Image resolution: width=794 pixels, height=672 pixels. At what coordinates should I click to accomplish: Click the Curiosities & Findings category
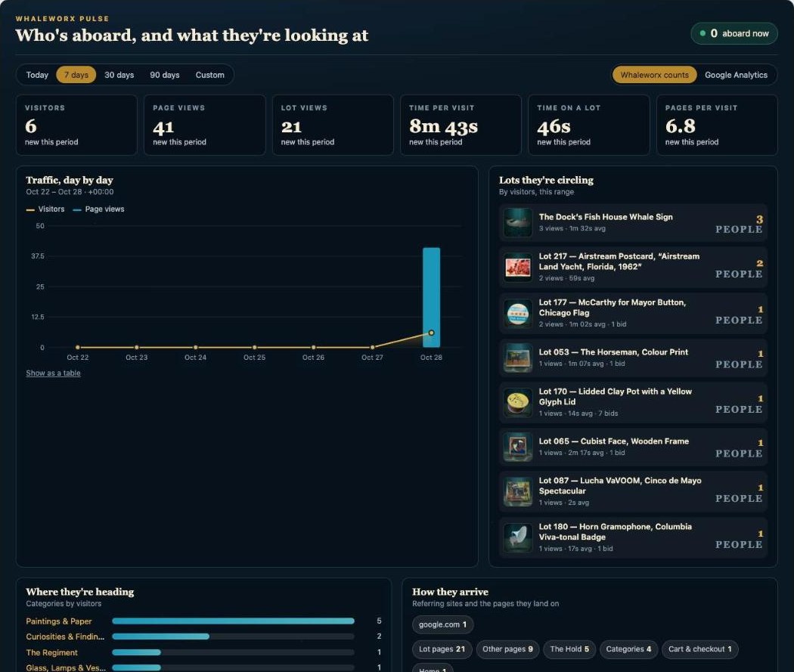pyautogui.click(x=65, y=636)
